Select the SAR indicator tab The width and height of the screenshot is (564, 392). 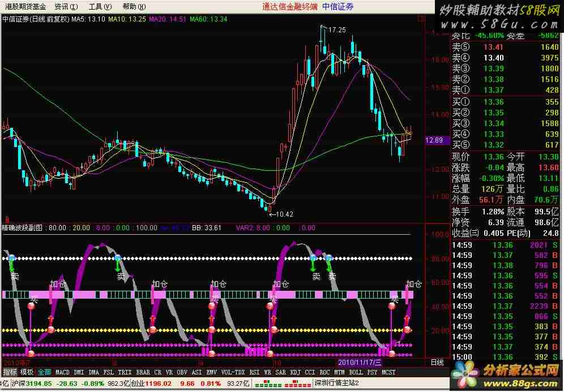point(280,372)
